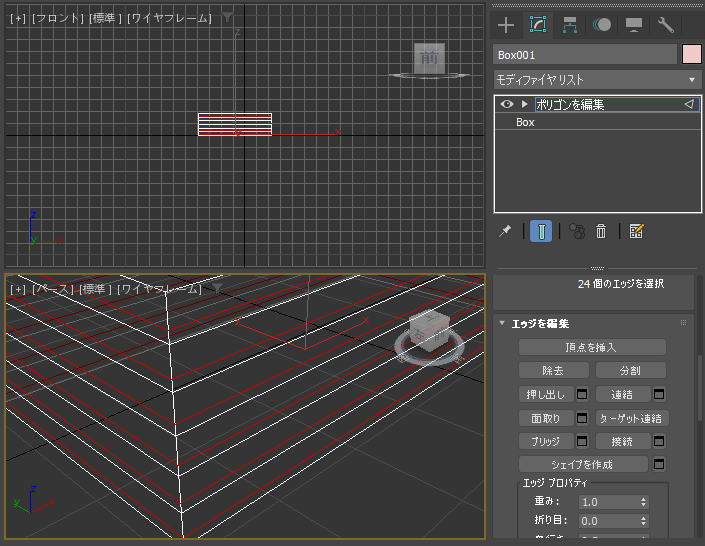Viewport: 705px width, 546px height.
Task: Open settings box next to 接続
Action: 659,441
